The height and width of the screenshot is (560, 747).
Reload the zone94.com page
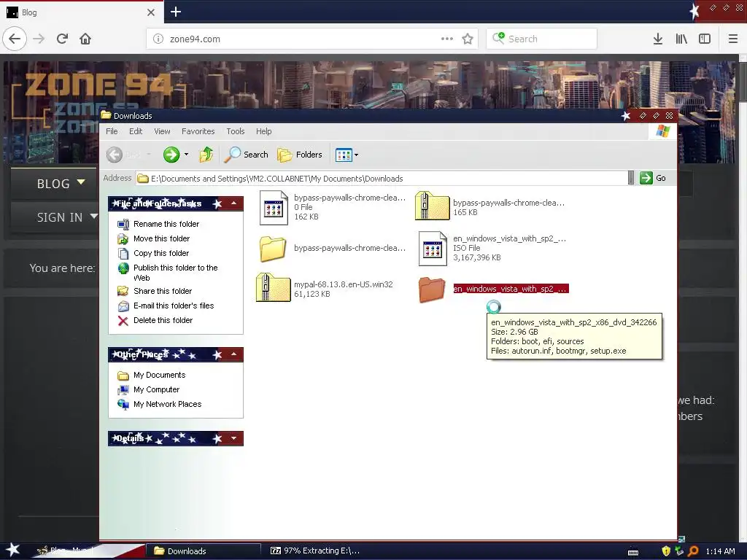tap(62, 39)
